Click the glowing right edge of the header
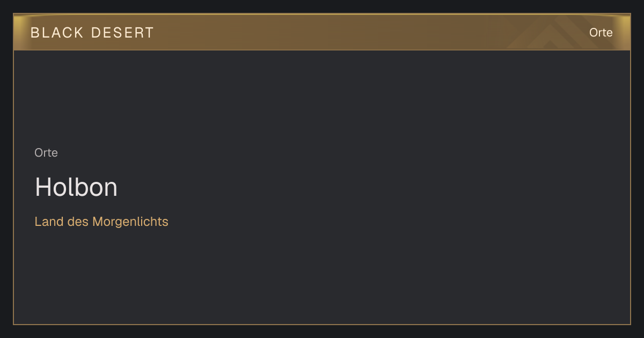 (x=625, y=32)
